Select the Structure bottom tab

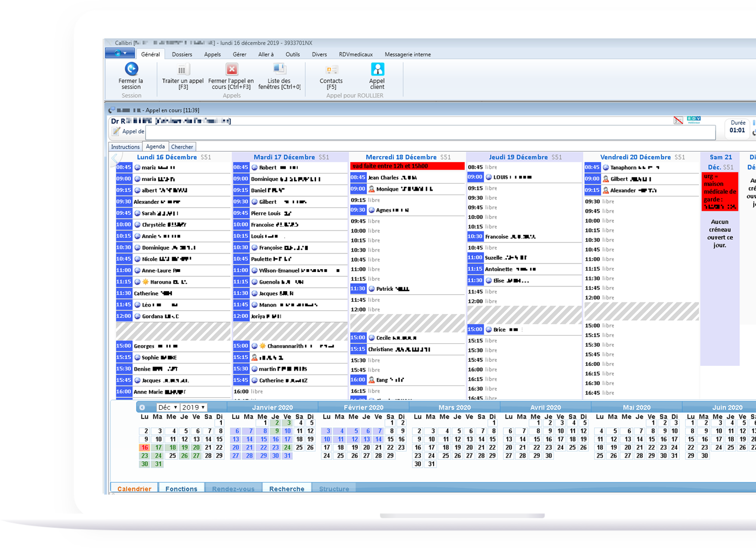(334, 489)
